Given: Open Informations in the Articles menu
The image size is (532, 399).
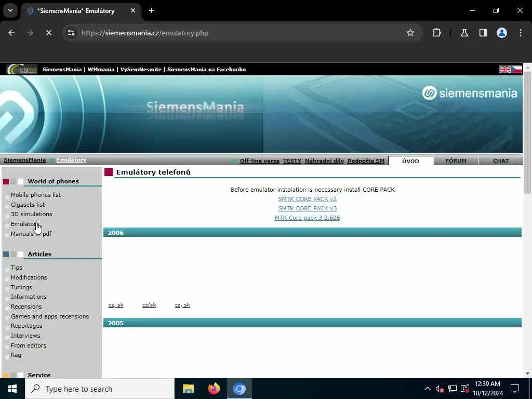Looking at the screenshot, I should (x=29, y=297).
